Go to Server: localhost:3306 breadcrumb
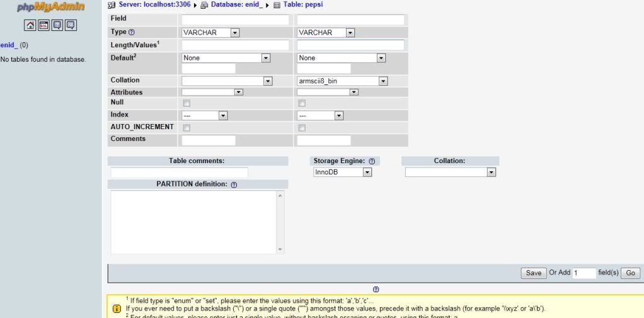 tap(154, 4)
